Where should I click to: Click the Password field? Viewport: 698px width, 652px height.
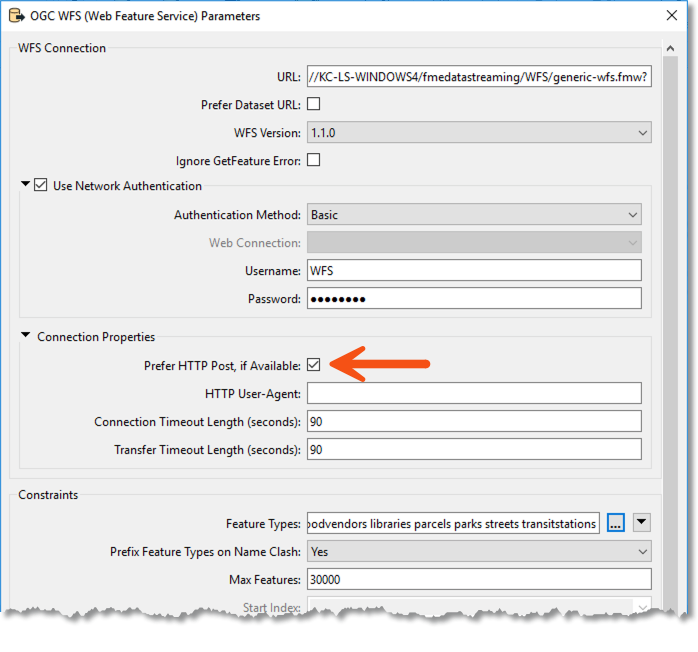coord(473,299)
